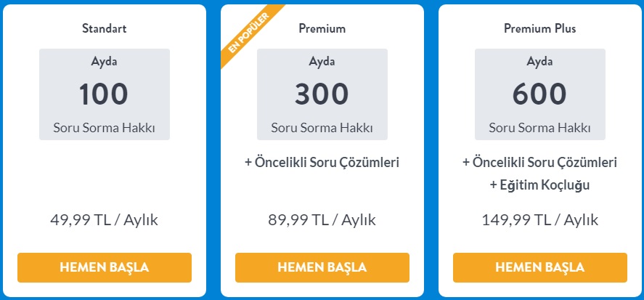Select the 100 Soru Sorma Hakkı box

point(105,94)
